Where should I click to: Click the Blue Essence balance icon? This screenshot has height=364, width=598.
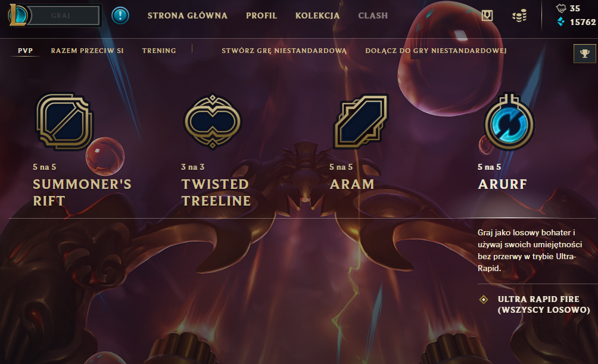click(561, 22)
